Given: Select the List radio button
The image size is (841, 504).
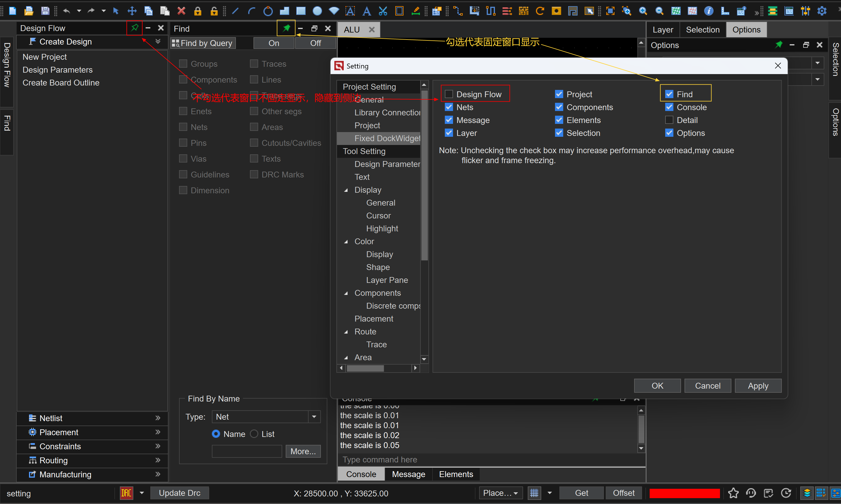Looking at the screenshot, I should (x=254, y=434).
